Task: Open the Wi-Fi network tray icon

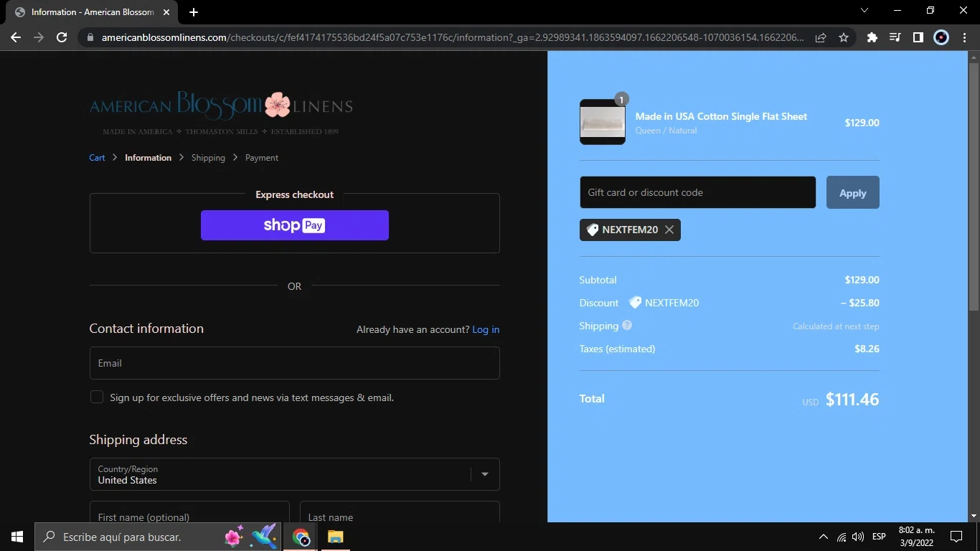Action: (x=842, y=537)
